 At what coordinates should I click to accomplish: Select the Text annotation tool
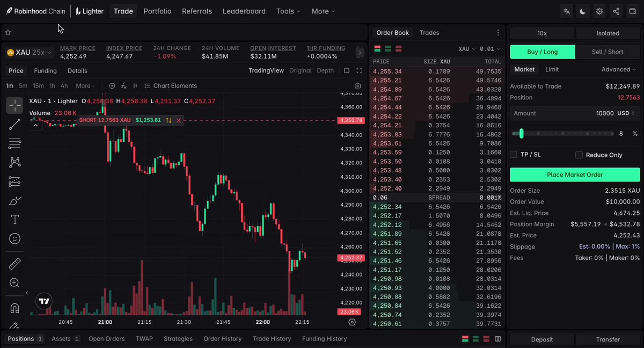[14, 220]
